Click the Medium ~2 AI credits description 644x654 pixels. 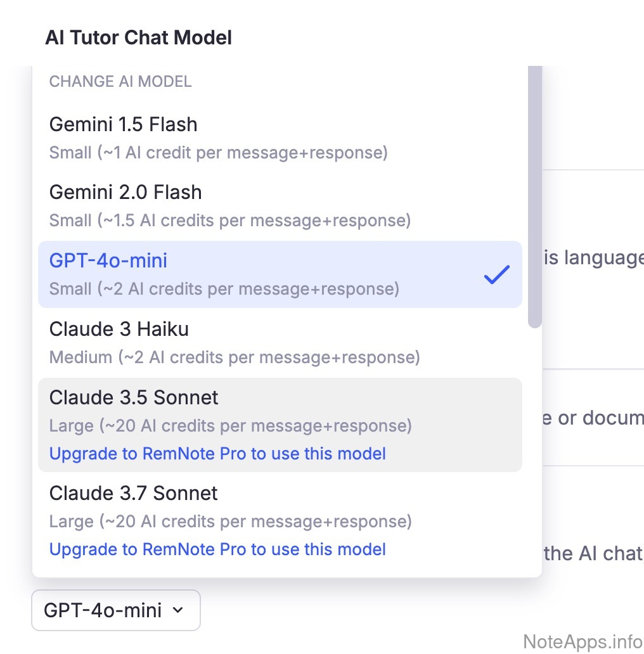tap(235, 358)
